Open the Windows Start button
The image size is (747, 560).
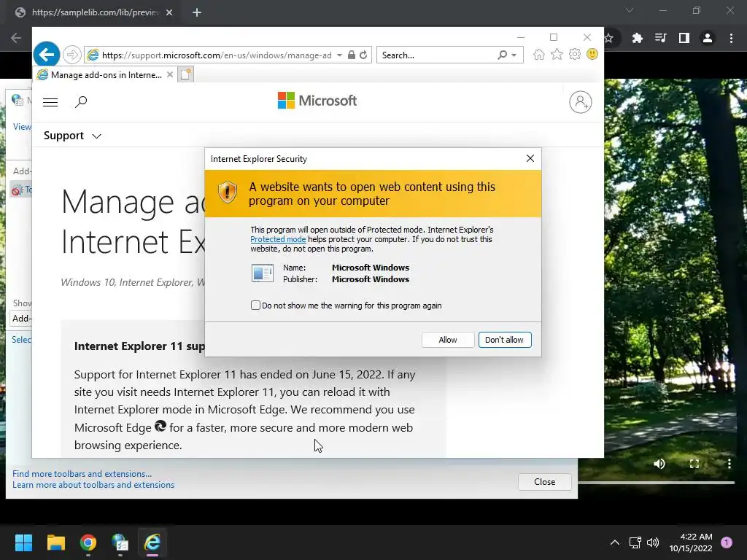(x=23, y=542)
